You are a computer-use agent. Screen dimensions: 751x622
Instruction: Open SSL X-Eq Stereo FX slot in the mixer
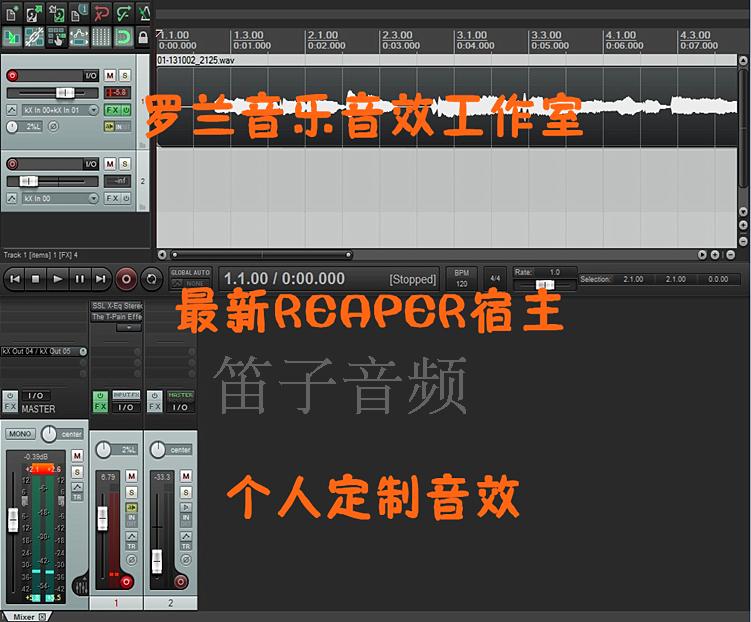tap(117, 305)
